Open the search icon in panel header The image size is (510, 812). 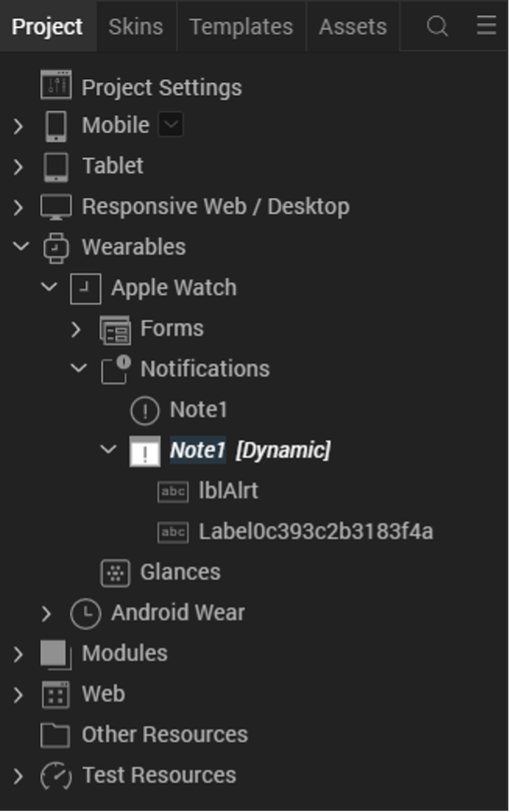click(x=437, y=25)
